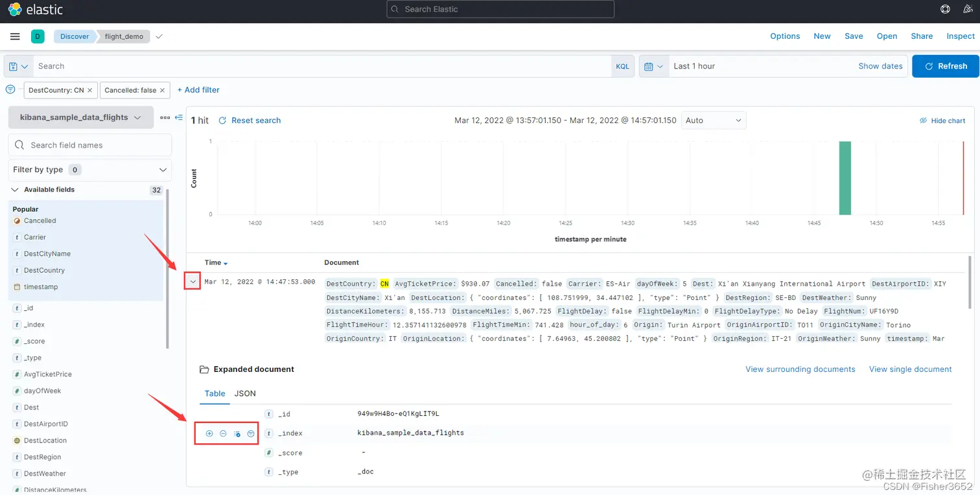Viewport: 980px width, 495px height.
Task: Click the Last 1 hour time range
Action: (x=694, y=66)
